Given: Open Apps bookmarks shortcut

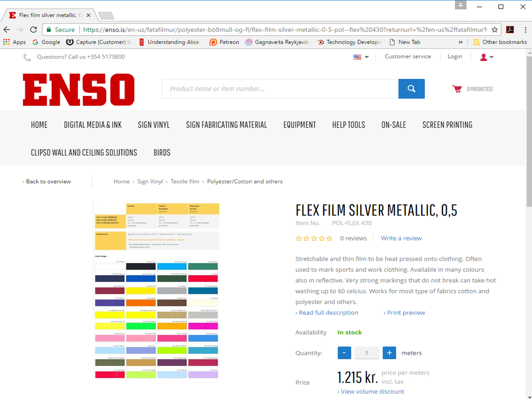Looking at the screenshot, I should click(x=14, y=42).
